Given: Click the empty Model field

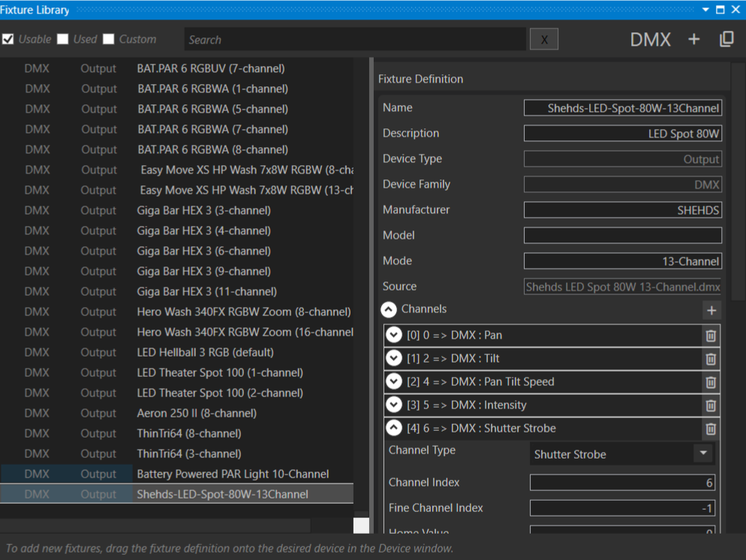Looking at the screenshot, I should (623, 236).
